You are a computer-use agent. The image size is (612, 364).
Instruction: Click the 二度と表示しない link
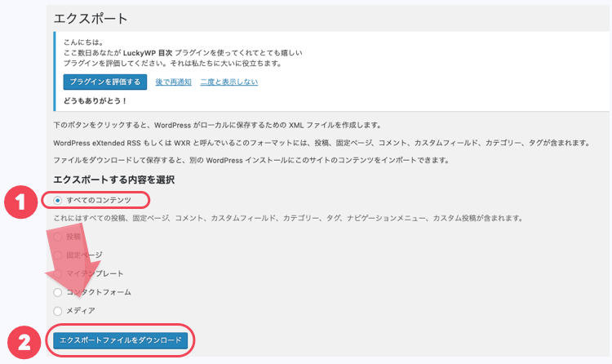[229, 82]
